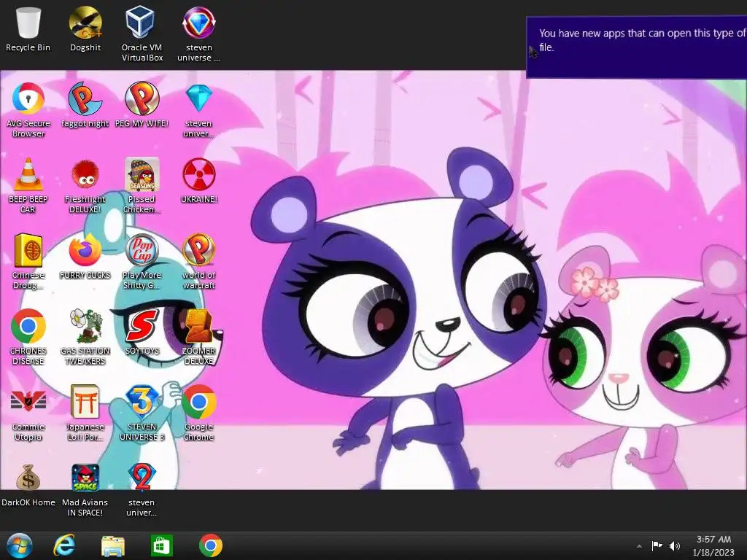Viewport: 747px width, 560px height.
Task: Launch Internet Explorer from the taskbar
Action: click(64, 545)
